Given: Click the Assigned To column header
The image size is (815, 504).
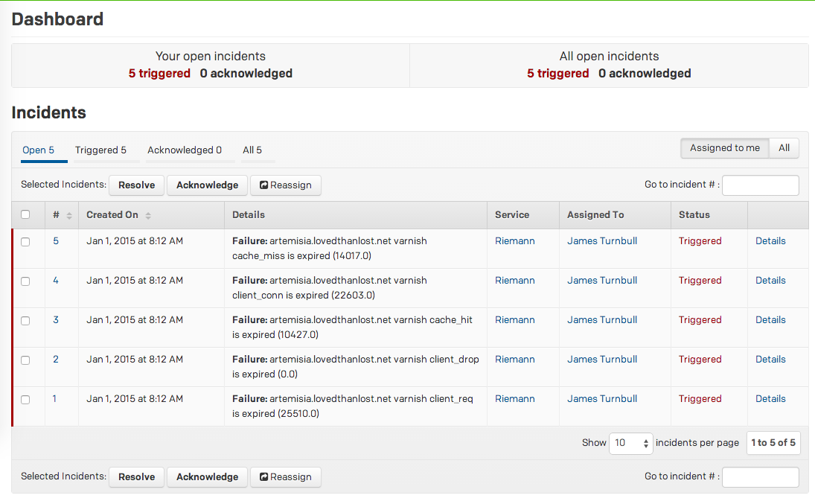Looking at the screenshot, I should (595, 215).
